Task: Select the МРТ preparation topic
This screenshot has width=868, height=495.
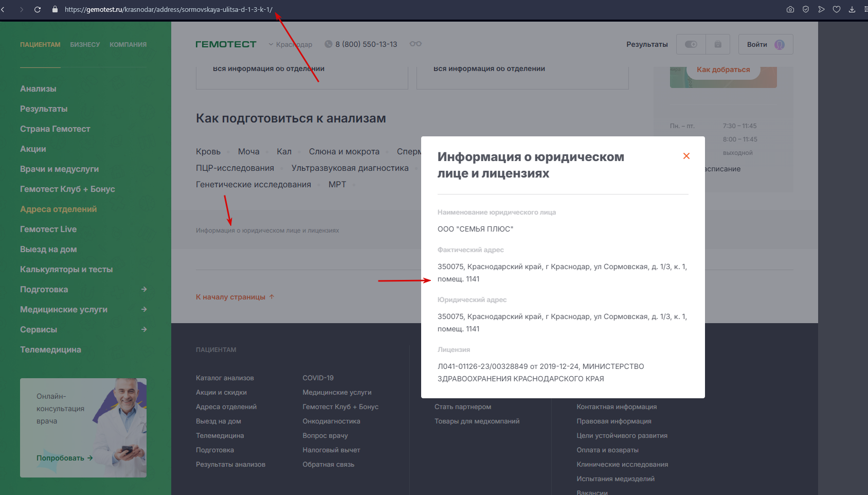Action: 337,184
